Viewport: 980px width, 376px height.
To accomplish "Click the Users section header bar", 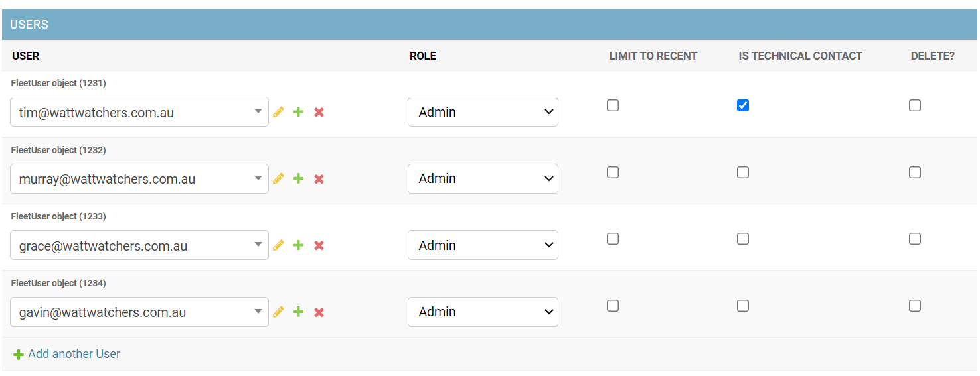I will coord(490,25).
